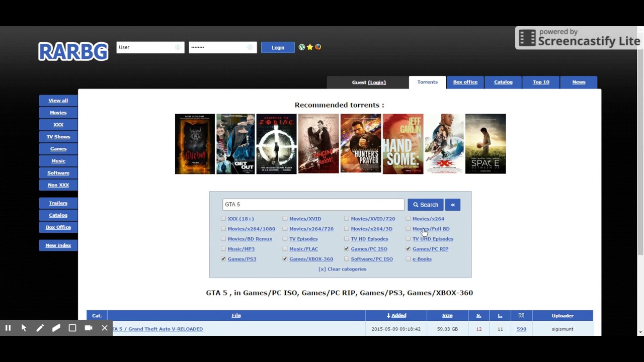Uncheck the Games/PC ISO checkbox
The width and height of the screenshot is (644, 362).
[347, 249]
